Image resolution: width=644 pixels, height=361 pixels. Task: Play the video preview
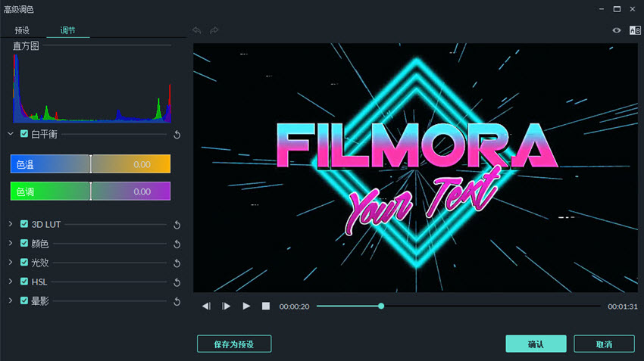tap(246, 306)
